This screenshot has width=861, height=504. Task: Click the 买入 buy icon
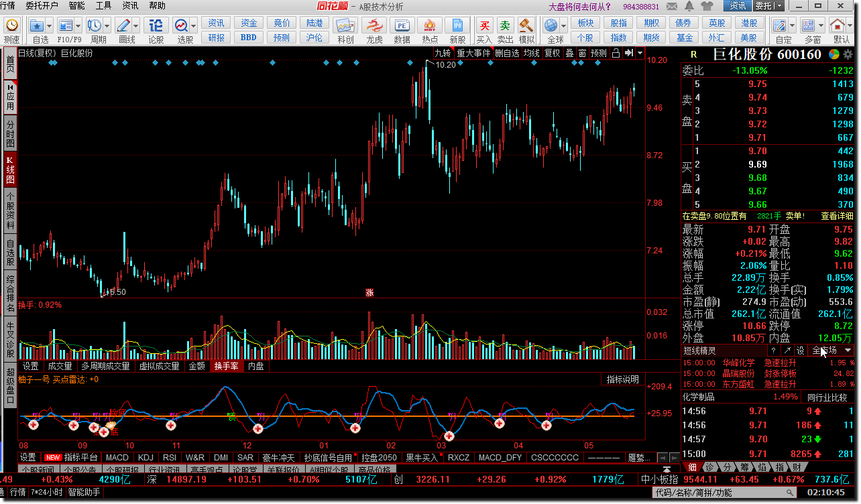(x=484, y=25)
